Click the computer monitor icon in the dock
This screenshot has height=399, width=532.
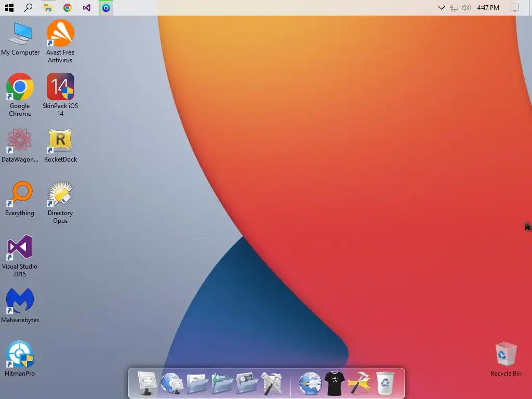[x=147, y=383]
